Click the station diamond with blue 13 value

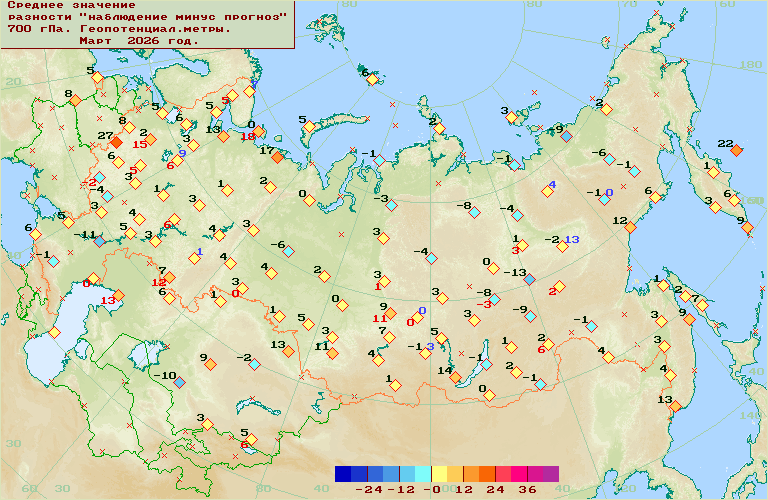562,246
